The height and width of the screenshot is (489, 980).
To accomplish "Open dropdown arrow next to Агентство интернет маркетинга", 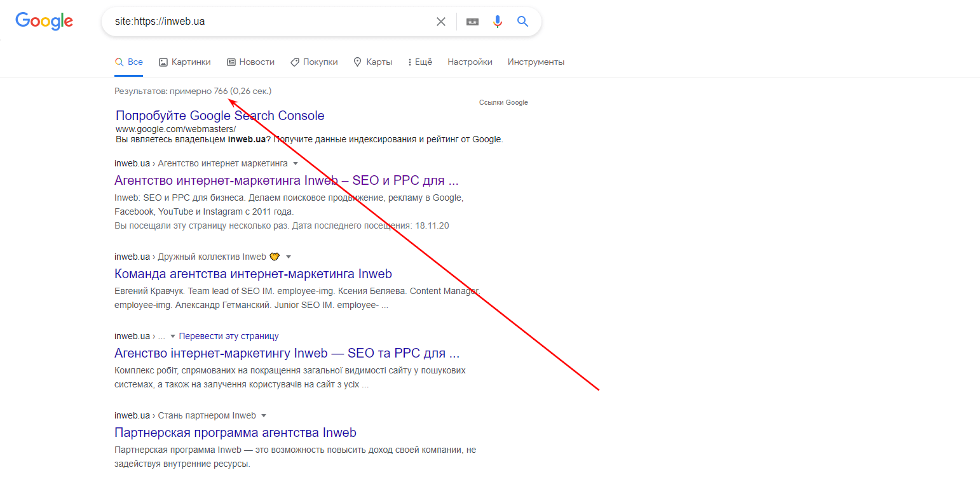I will pyautogui.click(x=295, y=164).
